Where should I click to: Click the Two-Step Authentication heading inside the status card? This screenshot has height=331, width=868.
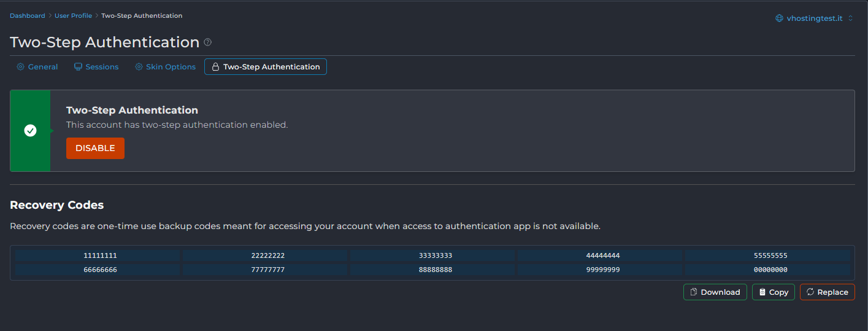point(132,111)
